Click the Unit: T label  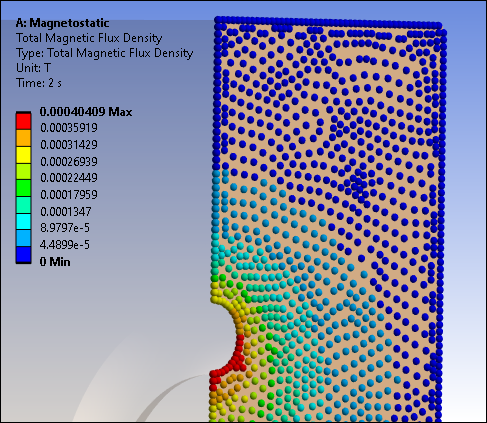pyautogui.click(x=33, y=68)
